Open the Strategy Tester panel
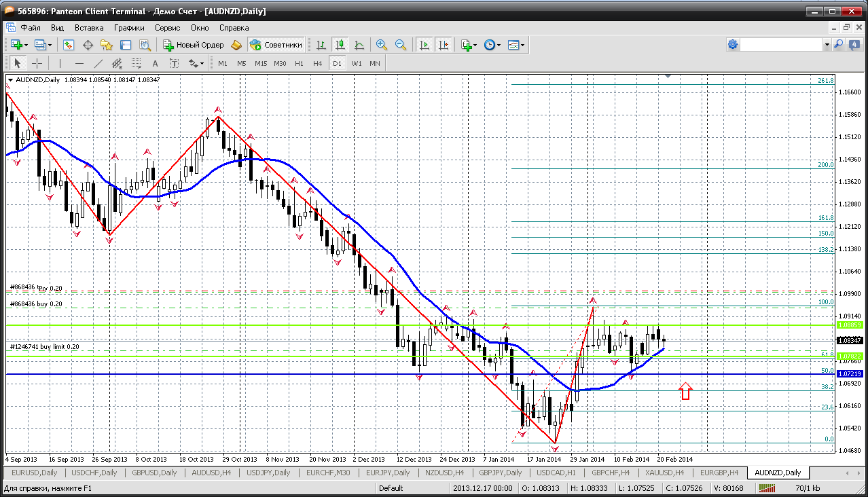868x497 pixels. point(145,45)
